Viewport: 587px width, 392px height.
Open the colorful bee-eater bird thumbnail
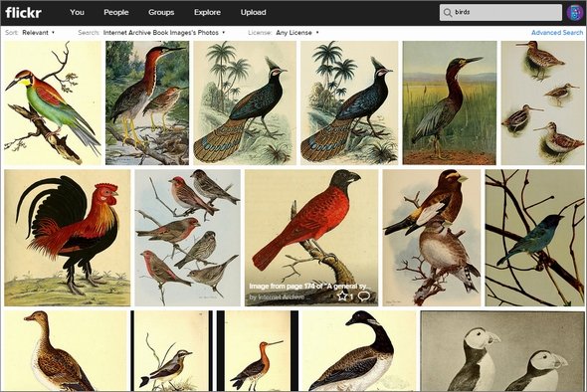tap(53, 102)
